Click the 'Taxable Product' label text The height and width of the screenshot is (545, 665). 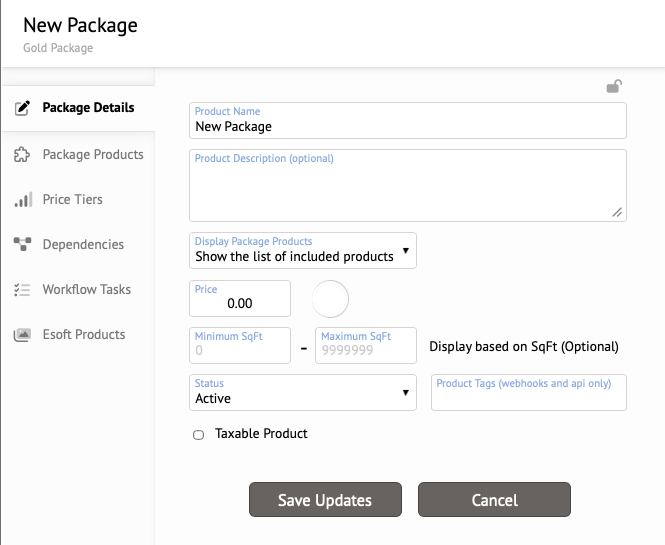[x=261, y=433]
